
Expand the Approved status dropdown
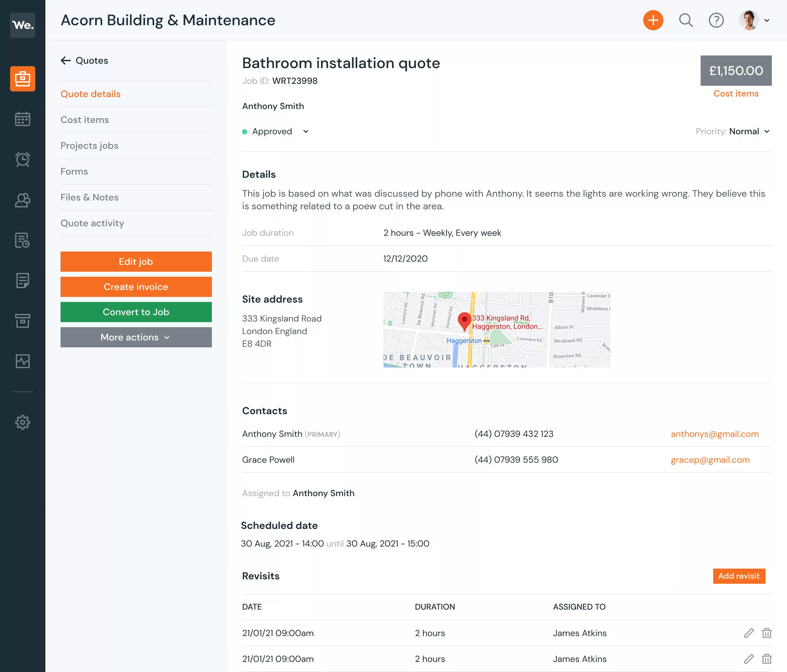(x=307, y=131)
